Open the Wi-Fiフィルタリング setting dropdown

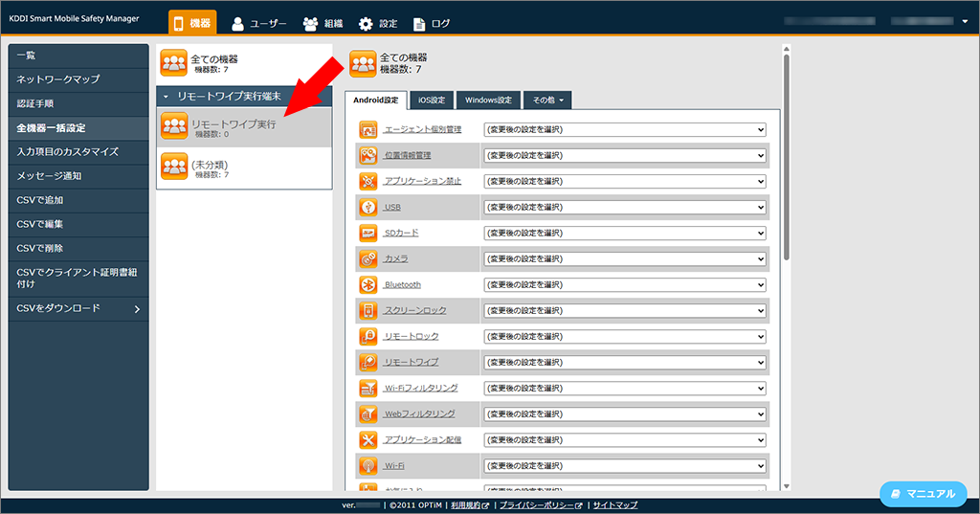point(625,388)
